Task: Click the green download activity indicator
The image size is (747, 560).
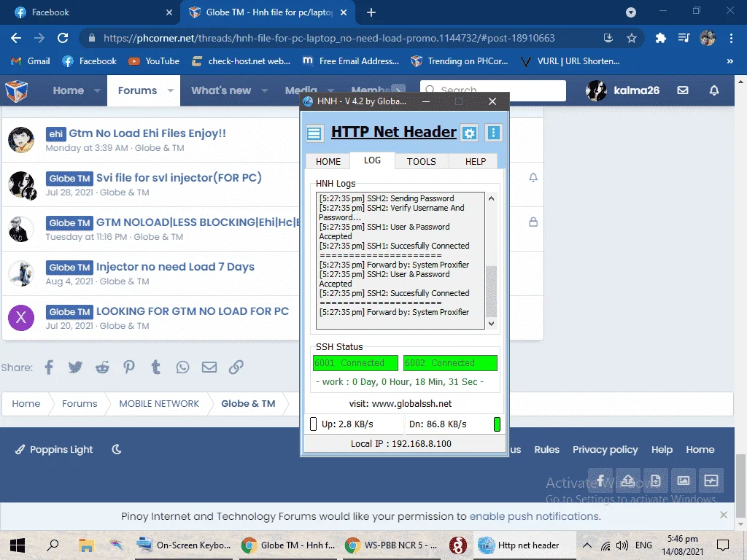Action: 497,424
